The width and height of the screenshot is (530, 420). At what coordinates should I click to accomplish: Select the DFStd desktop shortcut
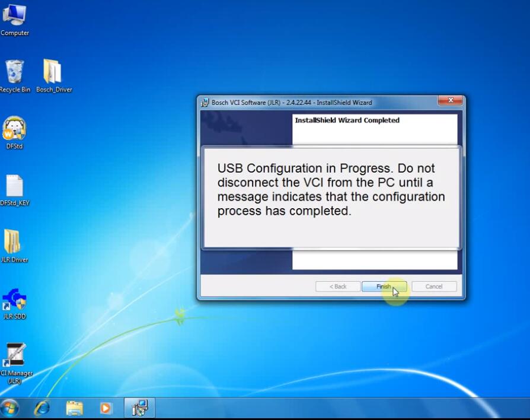(15, 133)
